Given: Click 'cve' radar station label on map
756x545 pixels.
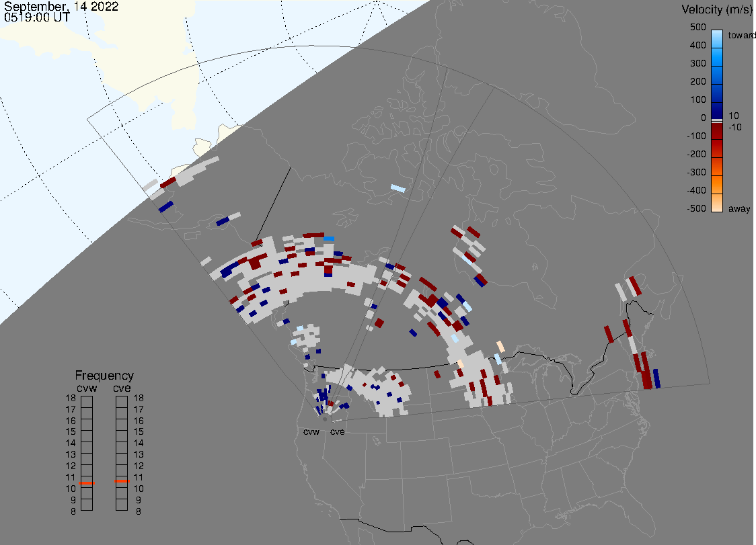Looking at the screenshot, I should (338, 431).
